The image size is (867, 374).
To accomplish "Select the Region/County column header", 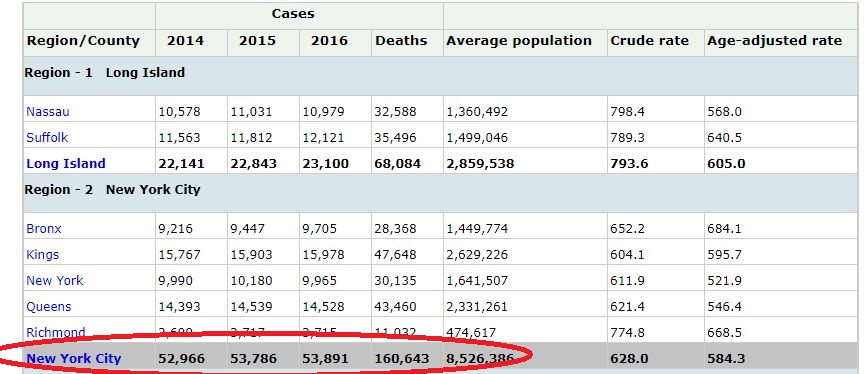I will [83, 41].
